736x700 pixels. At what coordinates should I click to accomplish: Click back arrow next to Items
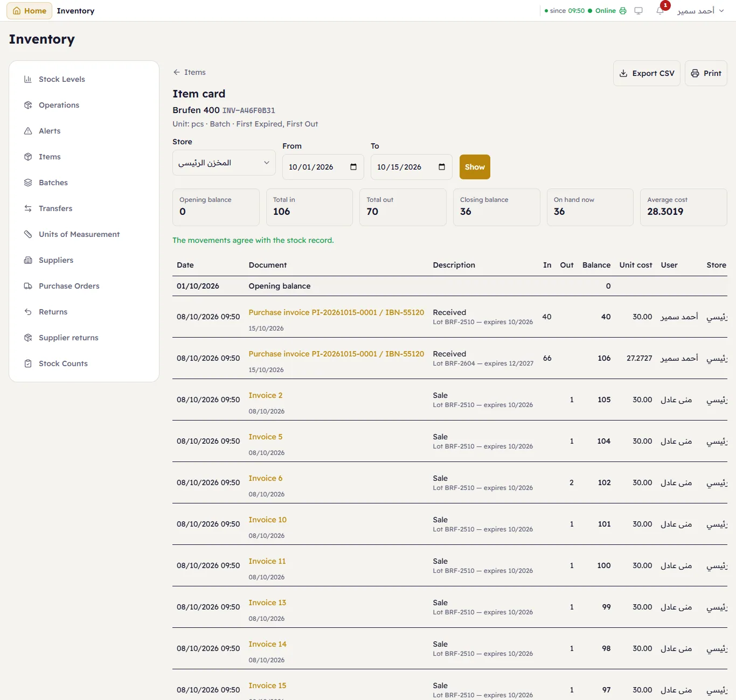(176, 72)
